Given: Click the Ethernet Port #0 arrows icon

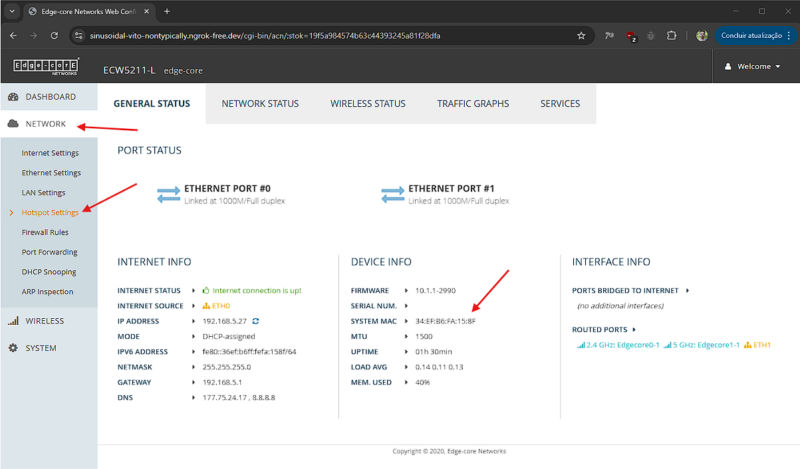Looking at the screenshot, I should tap(168, 194).
